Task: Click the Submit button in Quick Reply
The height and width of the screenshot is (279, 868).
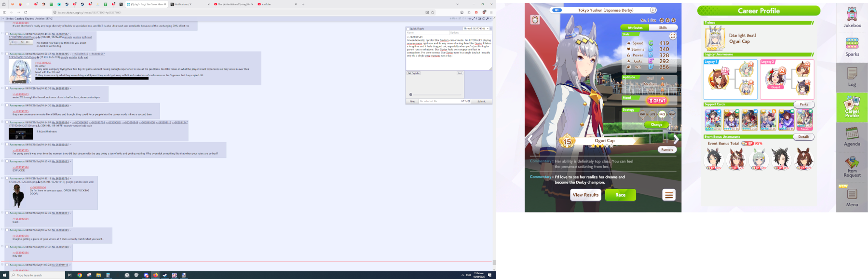Action: 481,102
